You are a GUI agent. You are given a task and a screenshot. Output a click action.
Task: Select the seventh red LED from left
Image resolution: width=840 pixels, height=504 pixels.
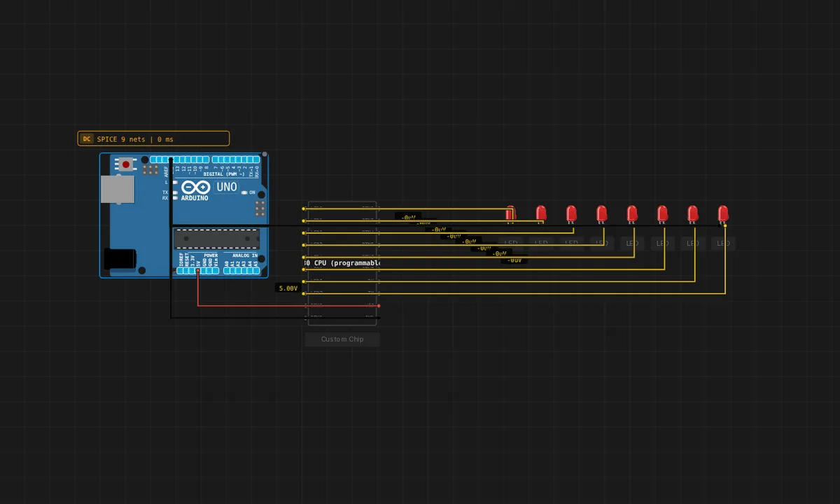pyautogui.click(x=692, y=213)
